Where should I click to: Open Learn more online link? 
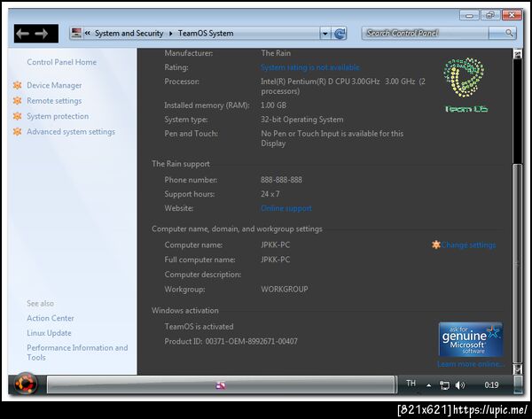point(470,364)
